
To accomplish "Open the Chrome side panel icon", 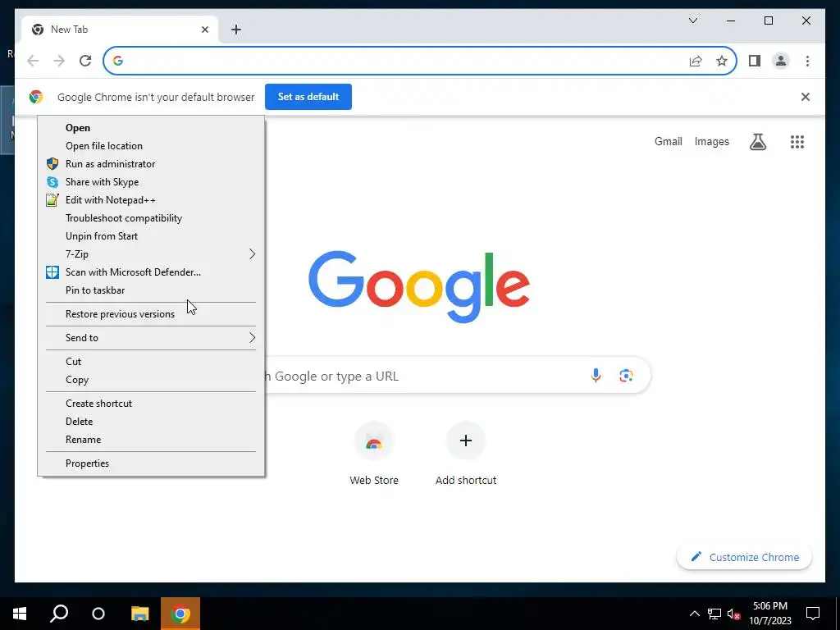I will (755, 61).
